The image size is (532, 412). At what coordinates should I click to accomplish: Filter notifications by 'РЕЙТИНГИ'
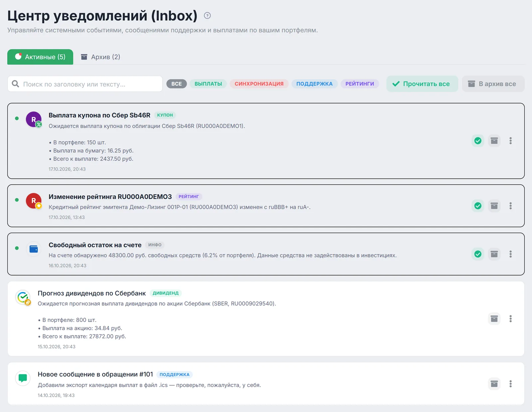tap(360, 84)
